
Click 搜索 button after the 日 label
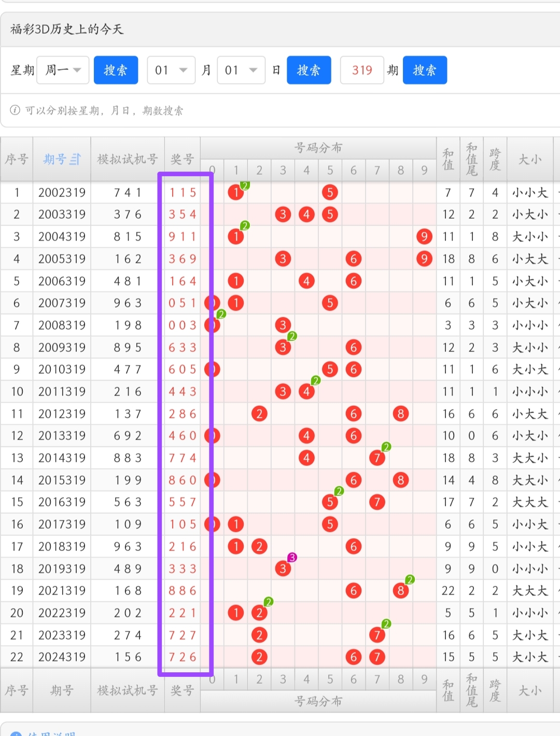coord(309,70)
